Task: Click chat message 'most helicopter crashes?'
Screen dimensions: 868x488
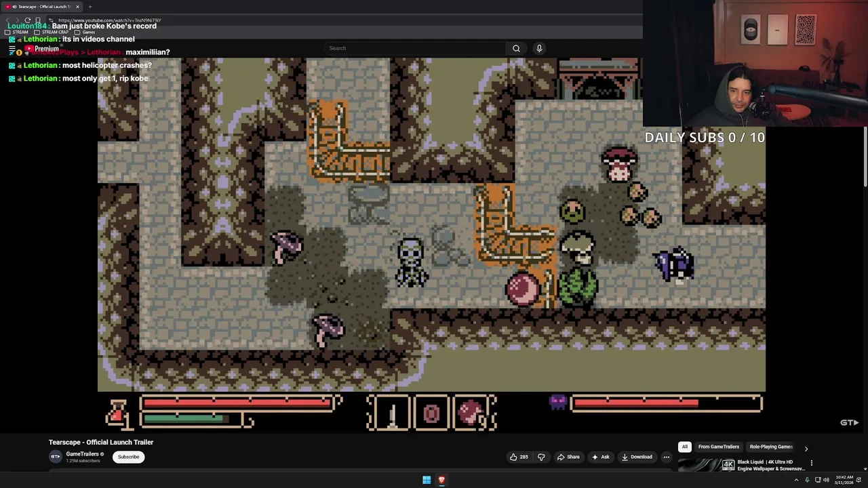Action: [x=107, y=65]
